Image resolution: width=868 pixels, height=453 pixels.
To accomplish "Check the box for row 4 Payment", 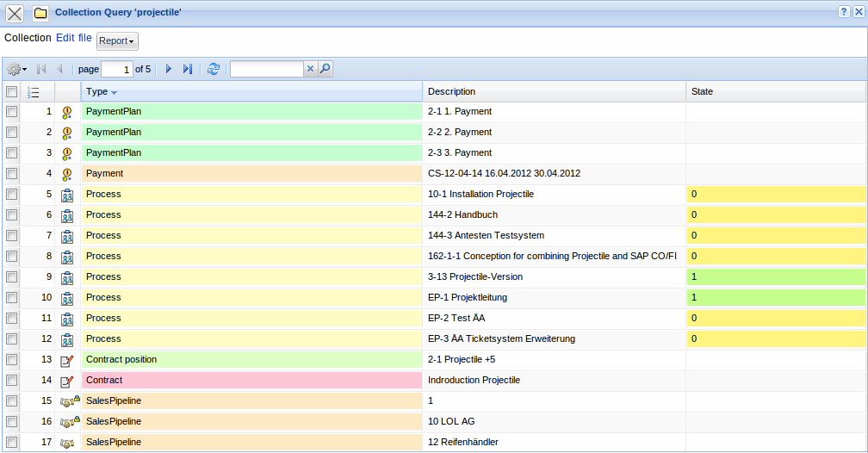I will pyautogui.click(x=11, y=173).
